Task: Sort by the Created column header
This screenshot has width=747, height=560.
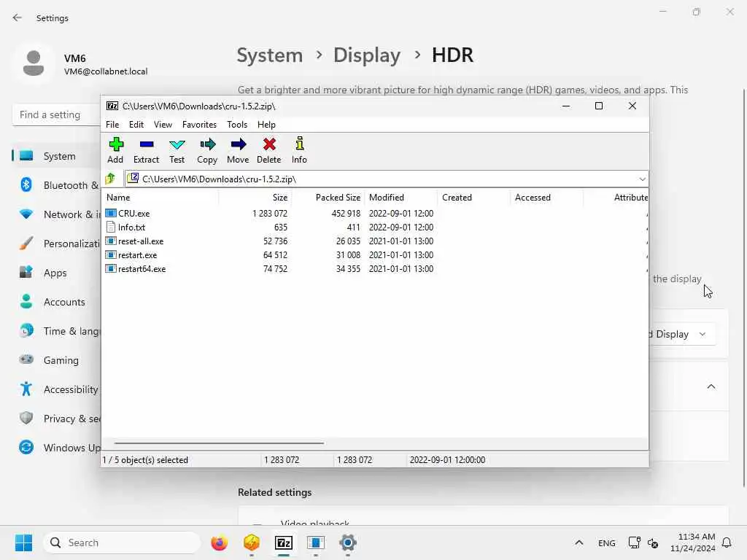Action: click(474, 197)
